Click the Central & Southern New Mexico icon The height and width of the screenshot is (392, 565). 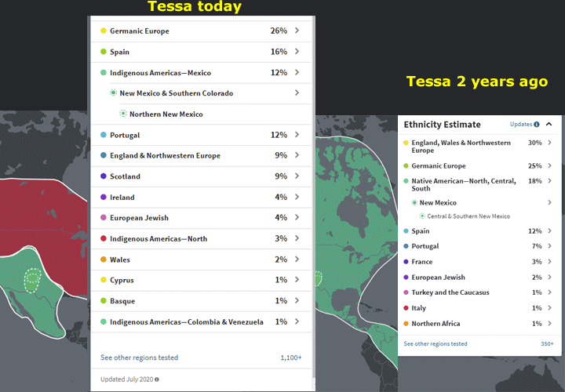pyautogui.click(x=422, y=216)
